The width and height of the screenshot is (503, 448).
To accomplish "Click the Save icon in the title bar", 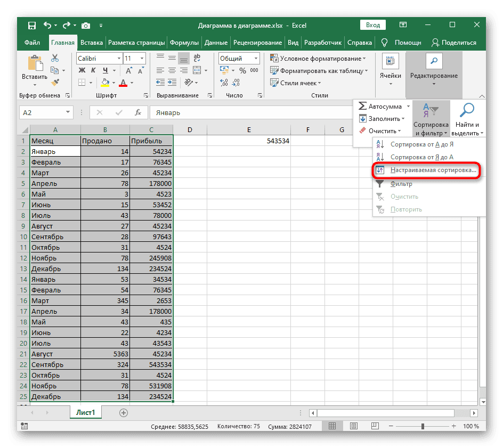I will coord(32,25).
